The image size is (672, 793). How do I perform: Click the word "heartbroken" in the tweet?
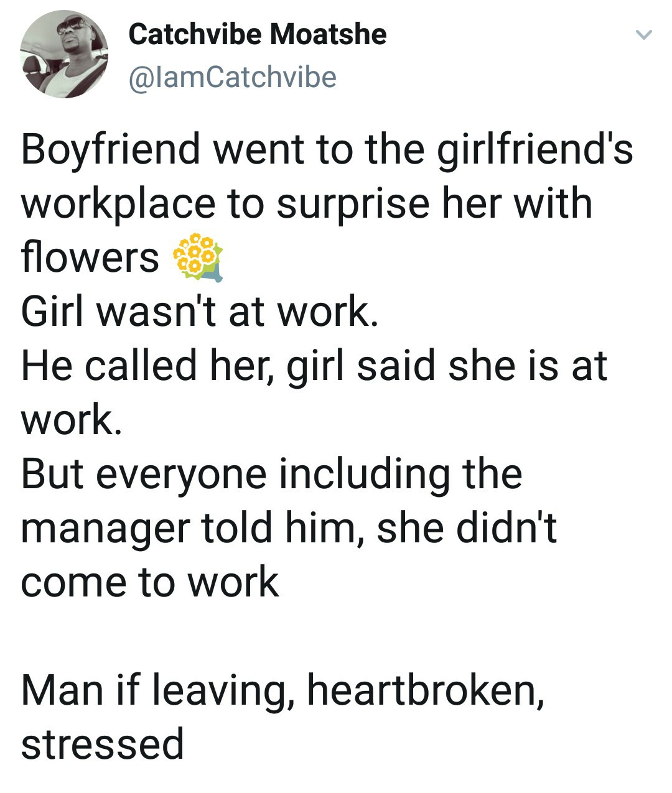tap(421, 690)
